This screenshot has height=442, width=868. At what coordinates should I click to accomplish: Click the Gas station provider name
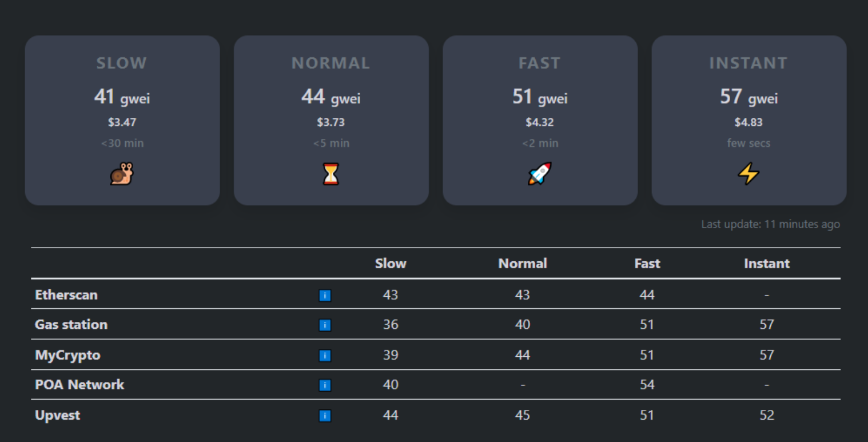click(71, 325)
